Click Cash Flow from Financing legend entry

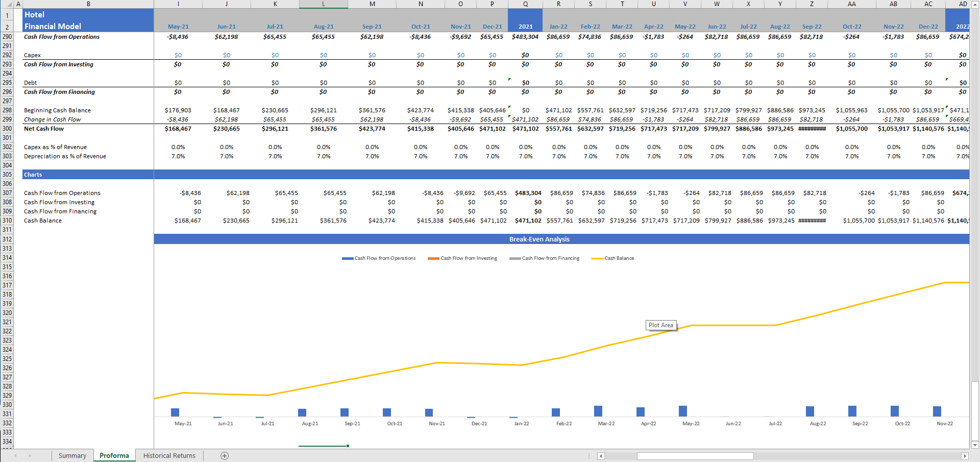pos(545,258)
